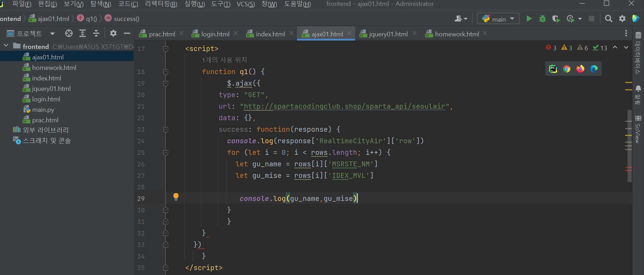Click the weak warnings count showing 6
The width and height of the screenshot is (644, 275).
(x=582, y=48)
